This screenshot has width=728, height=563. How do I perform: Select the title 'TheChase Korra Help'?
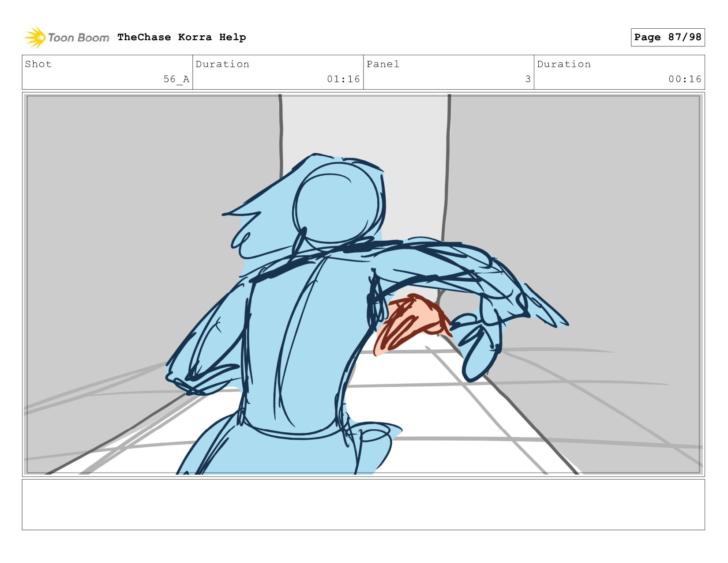click(182, 37)
